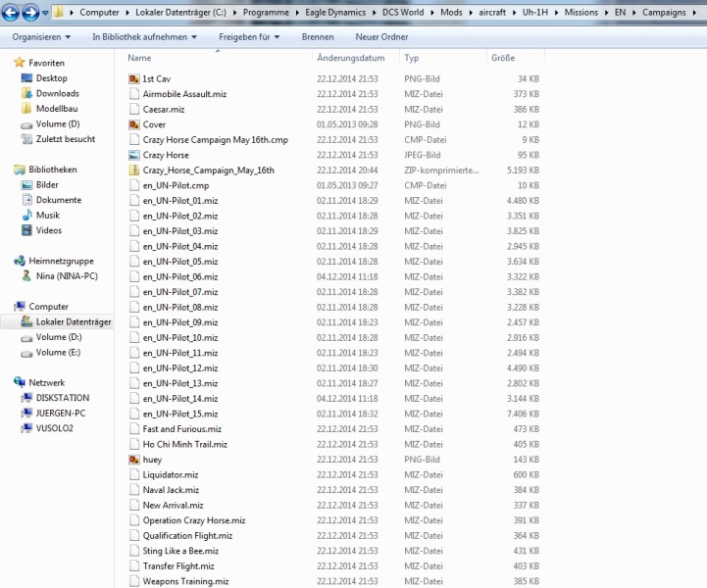Open the Bilder library icon
Image resolution: width=707 pixels, height=588 pixels.
(26, 185)
